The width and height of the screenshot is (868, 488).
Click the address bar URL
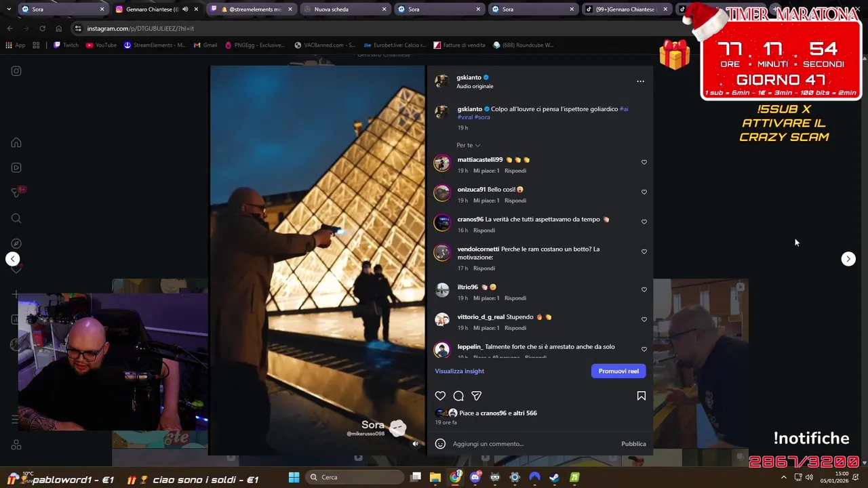coord(140,28)
